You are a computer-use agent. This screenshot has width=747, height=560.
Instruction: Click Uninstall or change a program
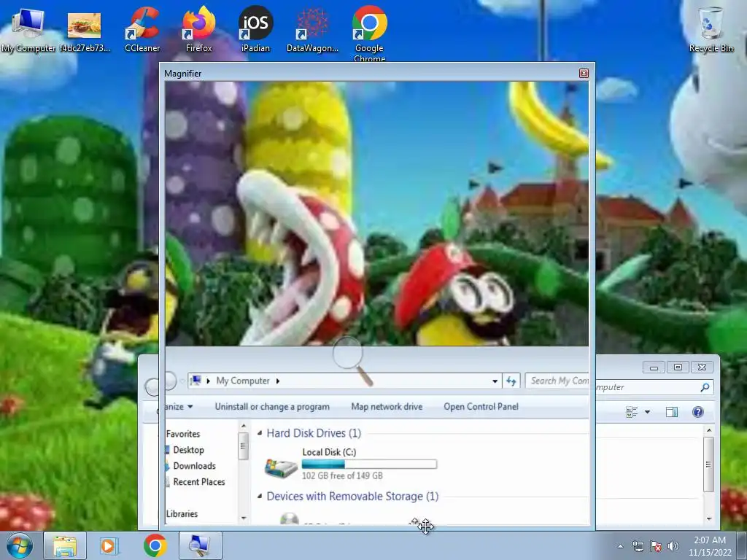click(272, 406)
